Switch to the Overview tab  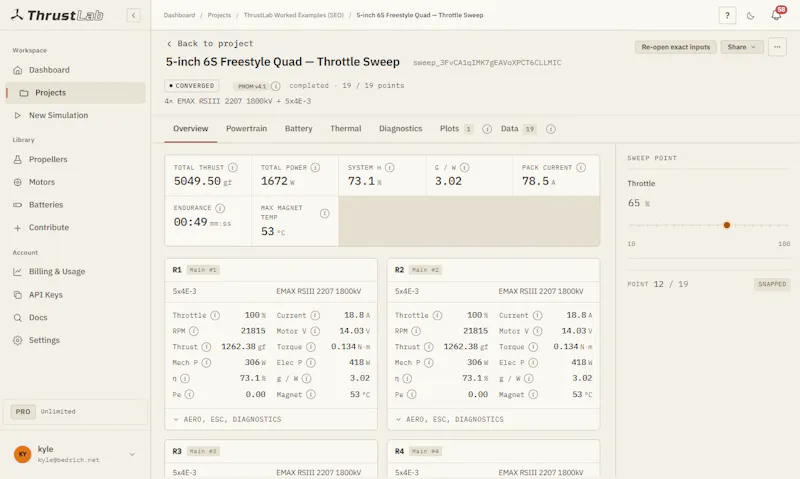tap(190, 129)
